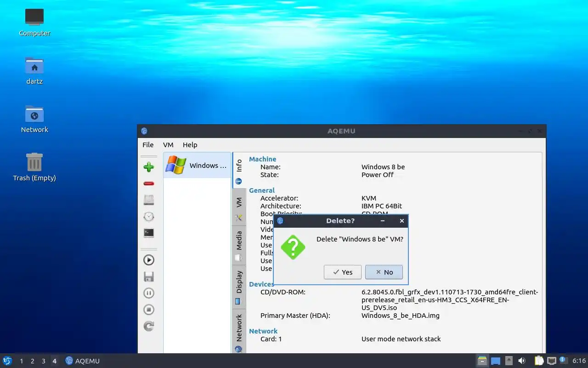Open the Help menu
Viewport: 588px width, 368px height.
point(190,144)
